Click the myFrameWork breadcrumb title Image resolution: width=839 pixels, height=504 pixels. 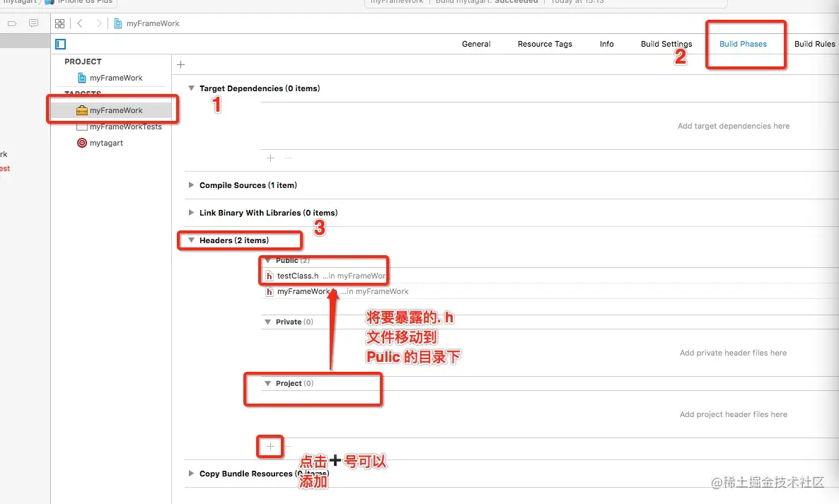pos(153,23)
